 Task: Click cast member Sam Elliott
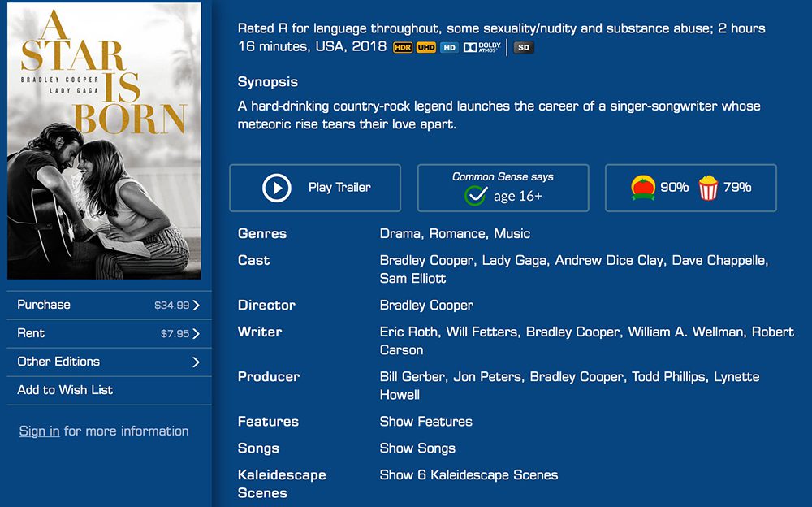[412, 279]
